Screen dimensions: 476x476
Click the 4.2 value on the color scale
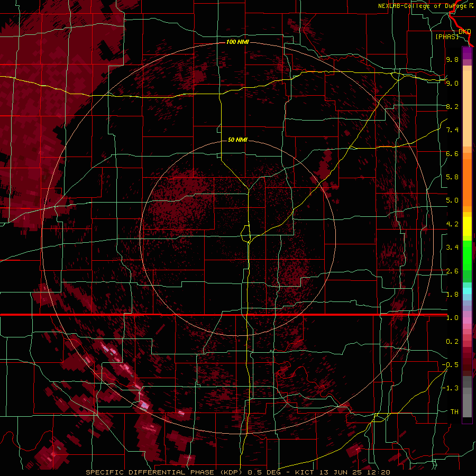point(452,224)
